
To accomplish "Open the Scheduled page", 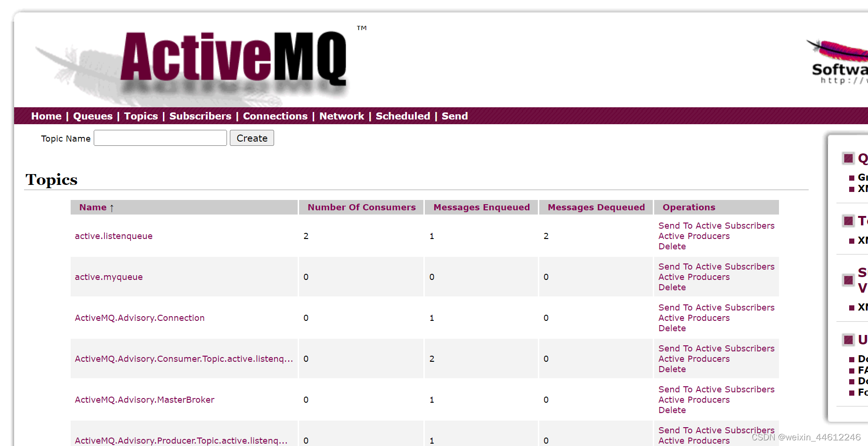I will click(403, 116).
